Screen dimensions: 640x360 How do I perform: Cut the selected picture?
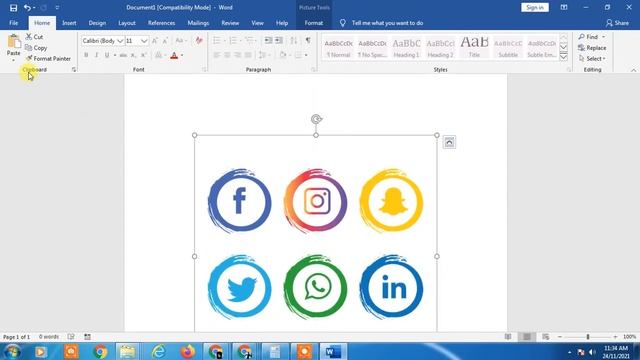click(x=34, y=37)
